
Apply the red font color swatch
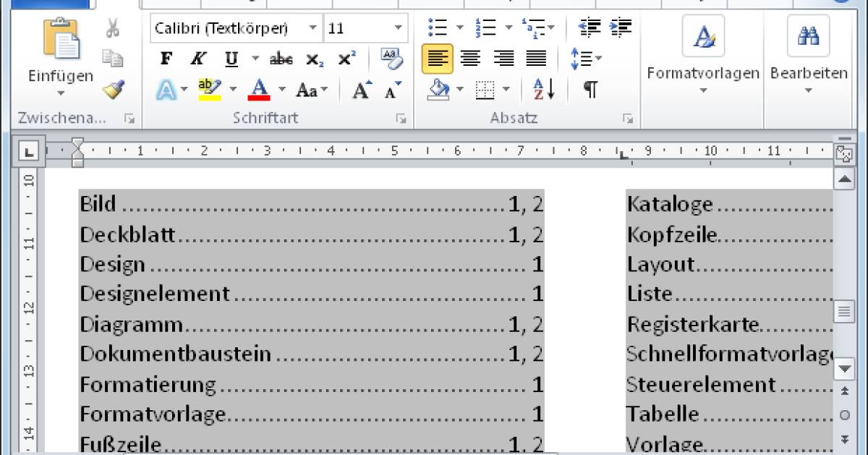(258, 90)
